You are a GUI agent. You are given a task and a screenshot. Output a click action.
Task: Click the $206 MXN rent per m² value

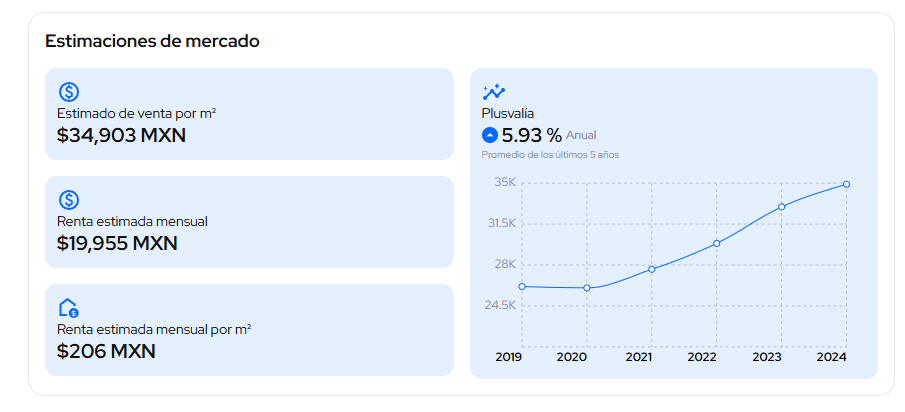point(106,351)
